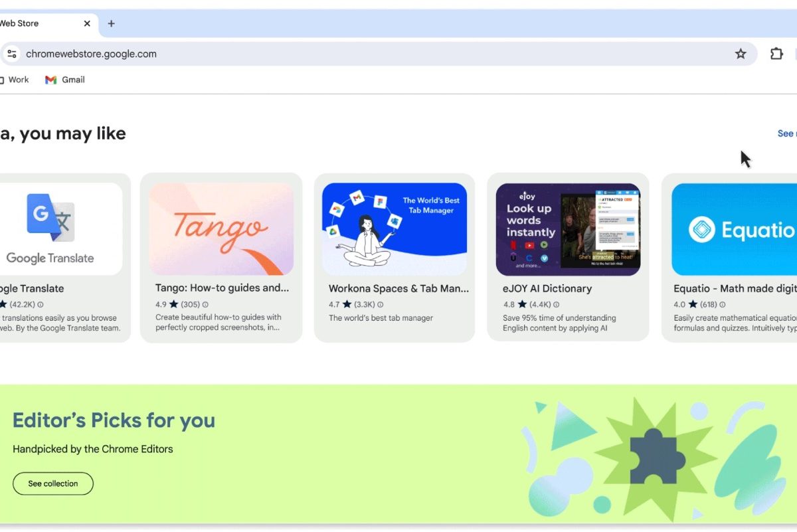This screenshot has width=797, height=532.
Task: Click 'Handpicked by the Chrome Editors' text
Action: point(93,449)
